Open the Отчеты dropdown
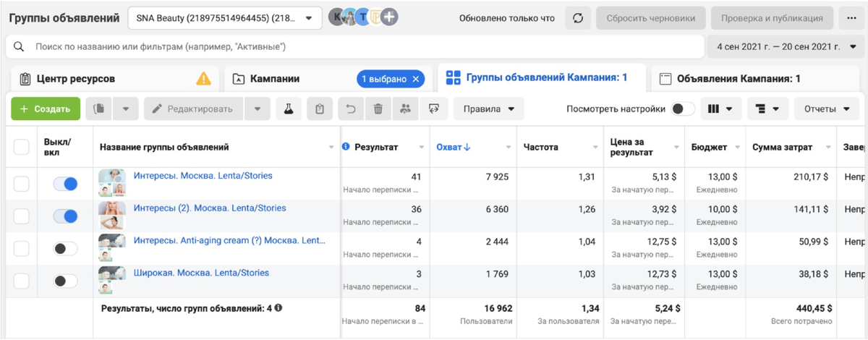The height and width of the screenshot is (340, 868). (x=826, y=109)
